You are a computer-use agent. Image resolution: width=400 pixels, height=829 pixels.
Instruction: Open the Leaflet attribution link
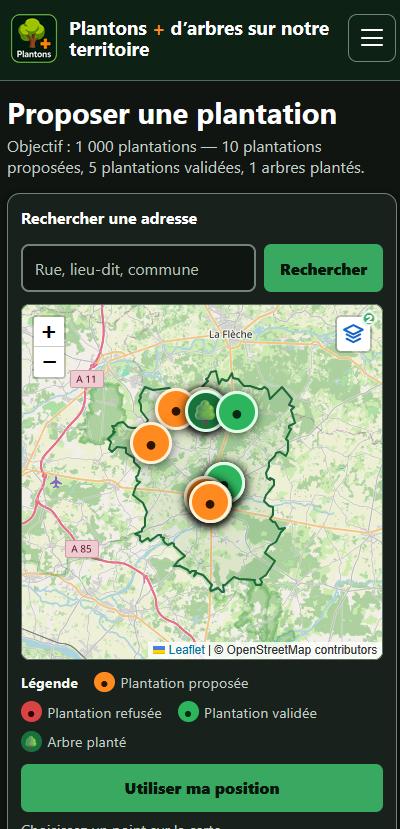[x=187, y=650]
